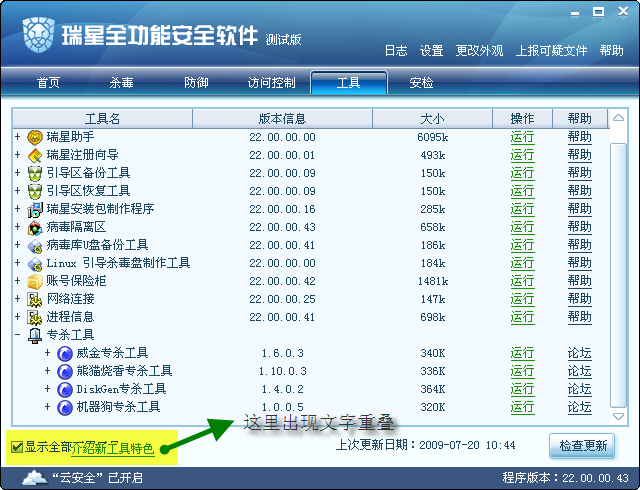Viewport: 640px width, 490px height.
Task: Click version 22.00.00.16 cell
Action: (x=282, y=209)
